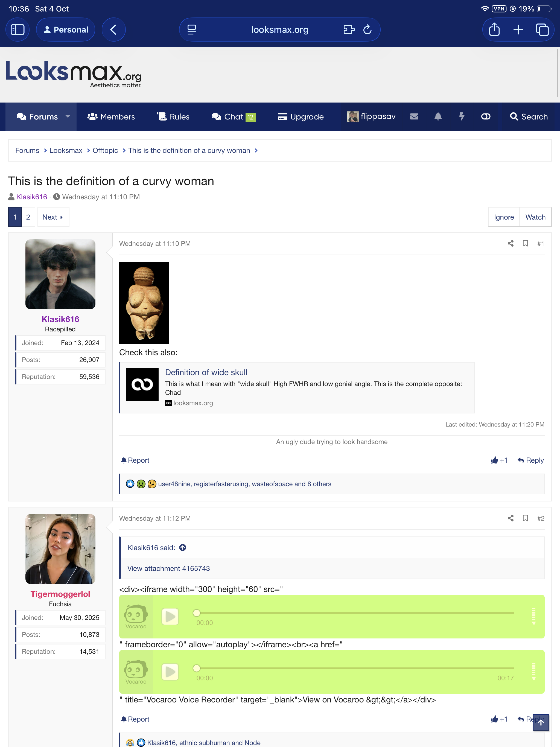Open the alerts bell icon
560x747 pixels.
pyautogui.click(x=438, y=116)
